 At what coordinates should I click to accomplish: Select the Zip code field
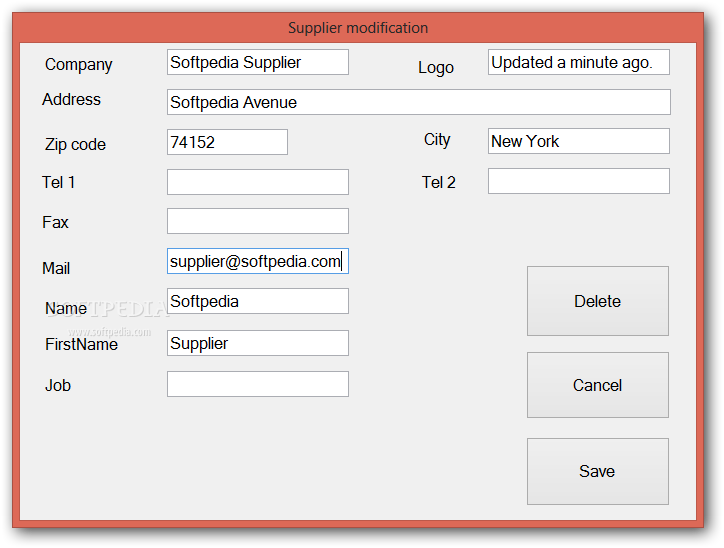click(x=227, y=142)
